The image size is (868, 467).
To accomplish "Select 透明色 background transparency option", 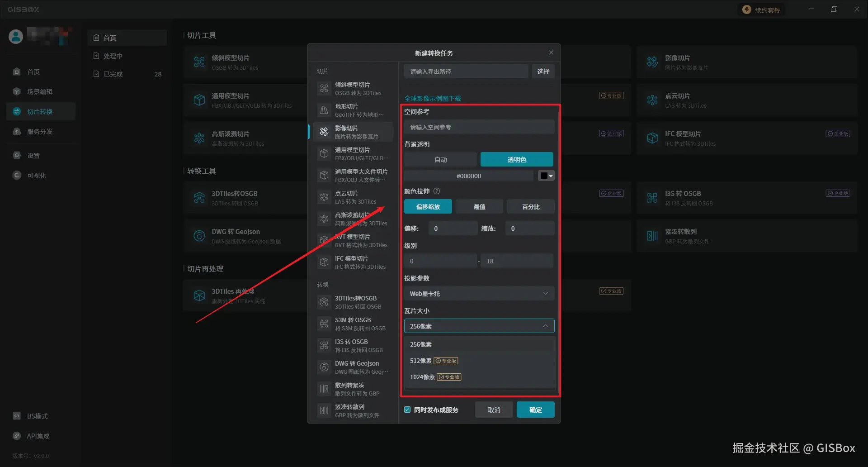I will click(x=517, y=160).
